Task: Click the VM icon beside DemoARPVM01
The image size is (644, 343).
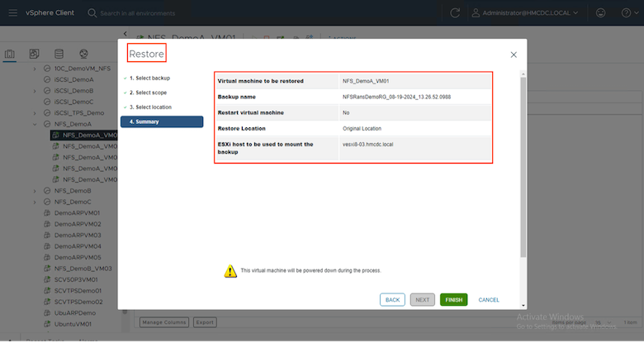Action: coord(47,213)
